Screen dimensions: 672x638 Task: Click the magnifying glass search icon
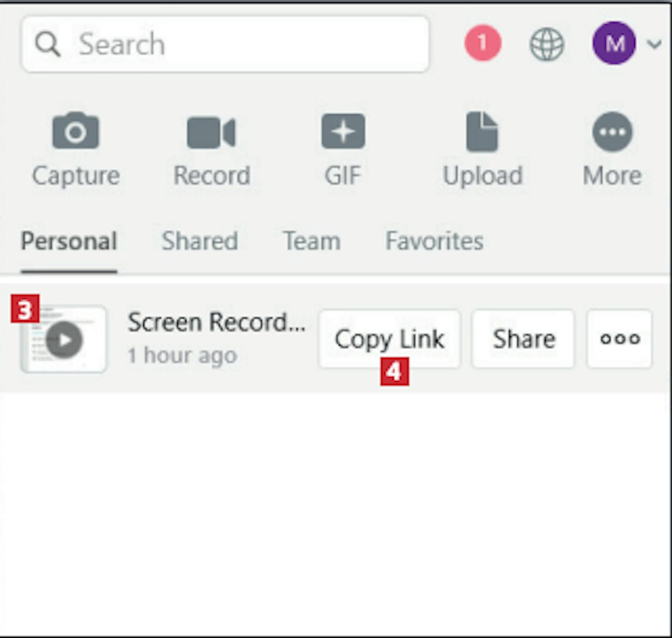point(47,44)
